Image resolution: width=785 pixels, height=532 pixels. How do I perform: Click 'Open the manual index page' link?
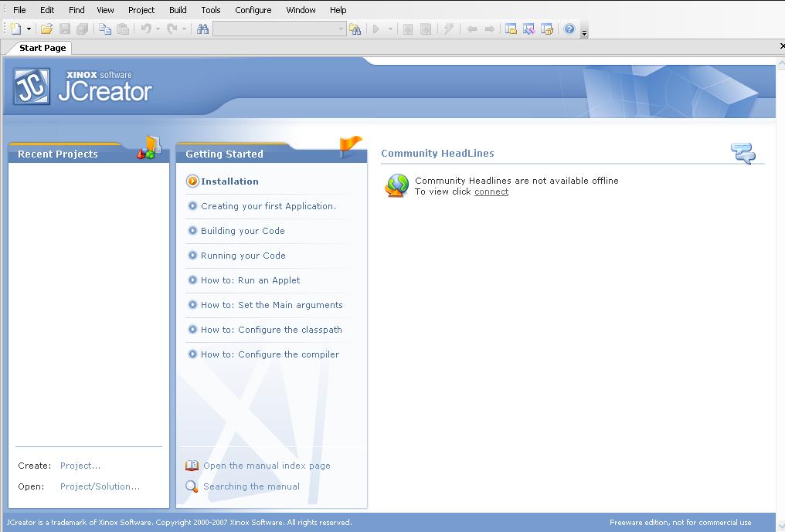pyautogui.click(x=267, y=466)
